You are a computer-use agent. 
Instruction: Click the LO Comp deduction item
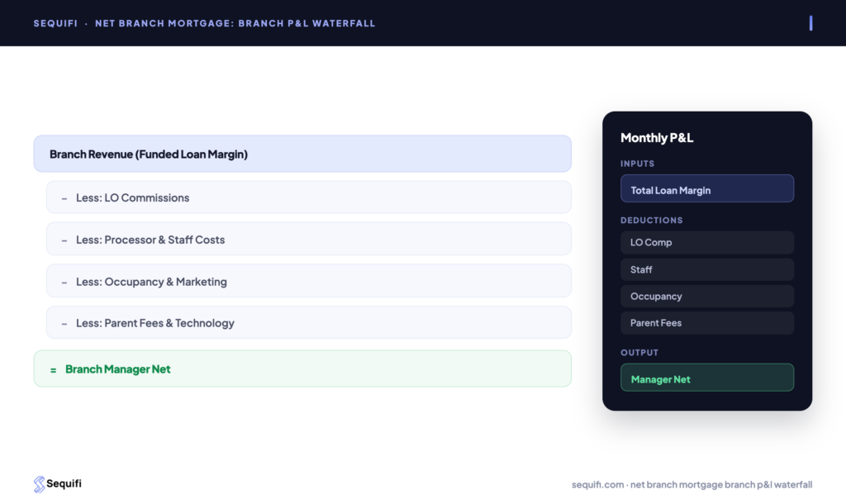[x=707, y=242]
